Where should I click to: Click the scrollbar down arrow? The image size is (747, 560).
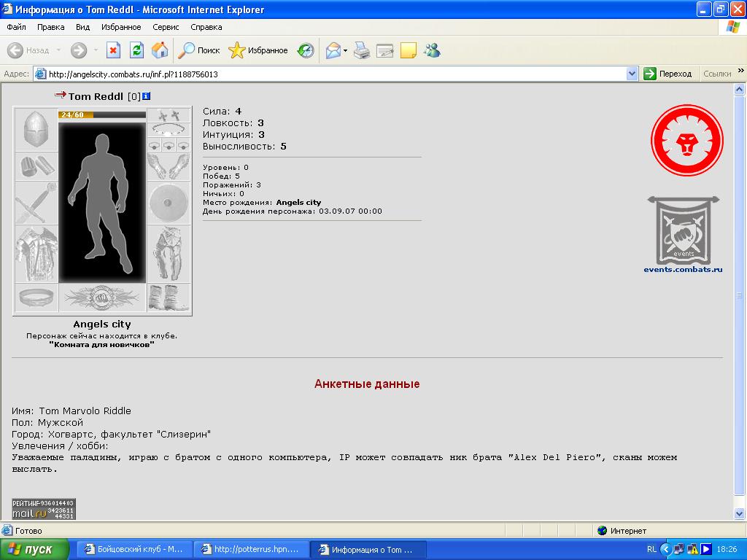740,513
